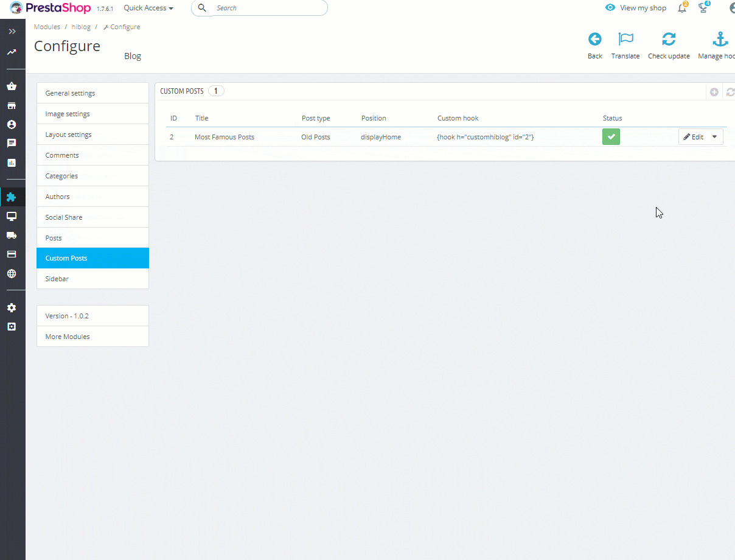735x560 pixels.
Task: Open the Dashboard trending-arrow icon in the sidebar
Action: coord(12,52)
